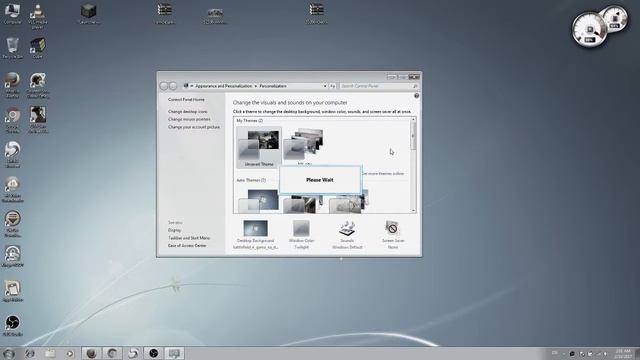Click the Personalization help question icon
This screenshot has width=640, height=360.
(416, 96)
